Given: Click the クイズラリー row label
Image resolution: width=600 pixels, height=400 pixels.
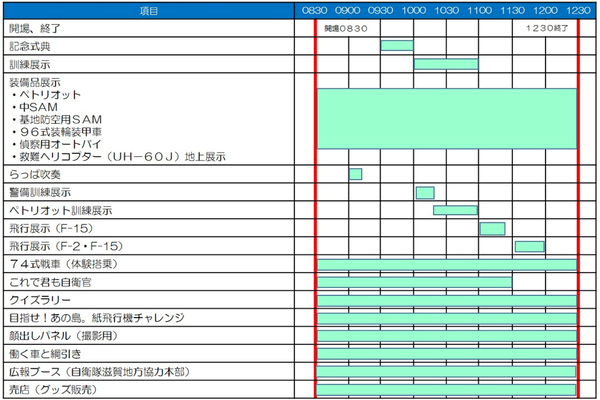Looking at the screenshot, I should 40,300.
